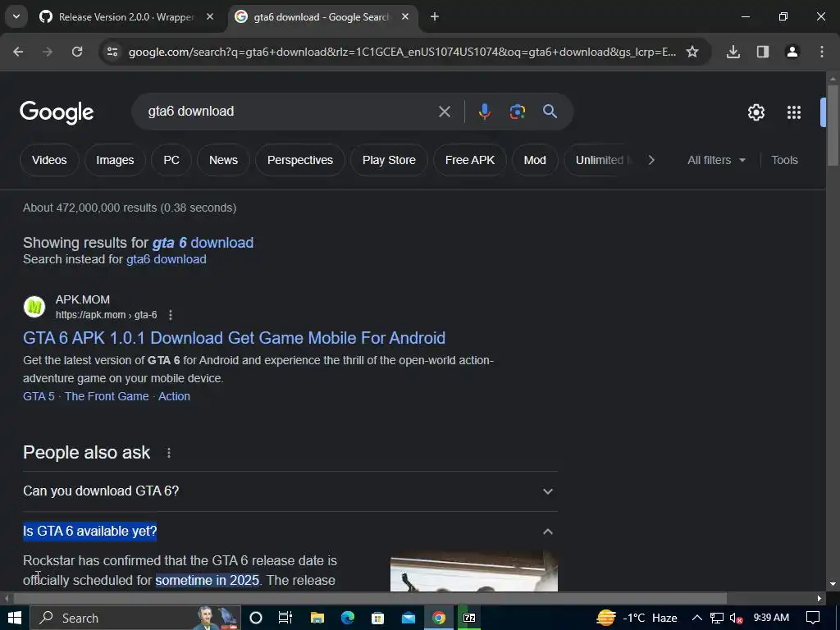Open the Windows Start menu
Image resolution: width=840 pixels, height=630 pixels.
click(15, 619)
